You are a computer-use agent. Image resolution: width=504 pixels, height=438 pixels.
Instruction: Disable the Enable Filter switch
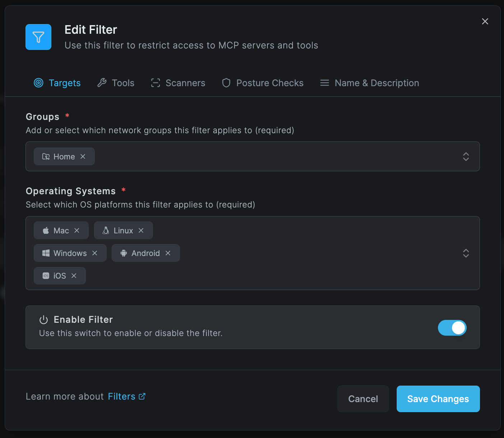click(x=452, y=328)
